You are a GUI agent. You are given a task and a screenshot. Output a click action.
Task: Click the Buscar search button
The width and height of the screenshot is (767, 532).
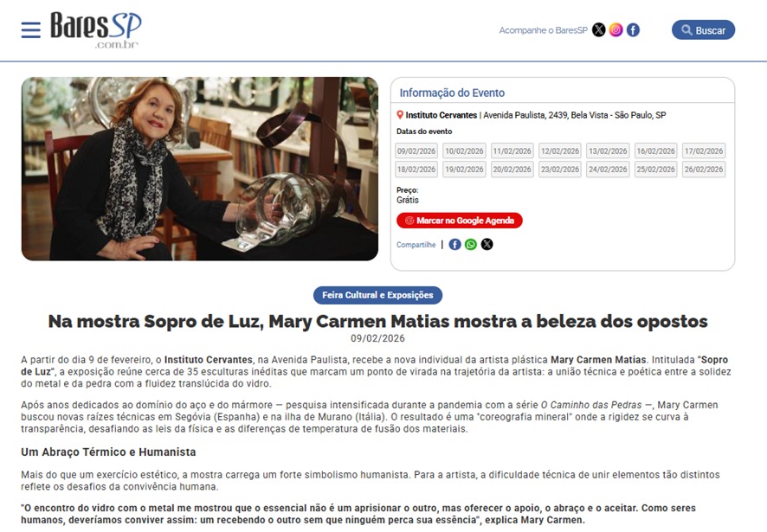(703, 29)
